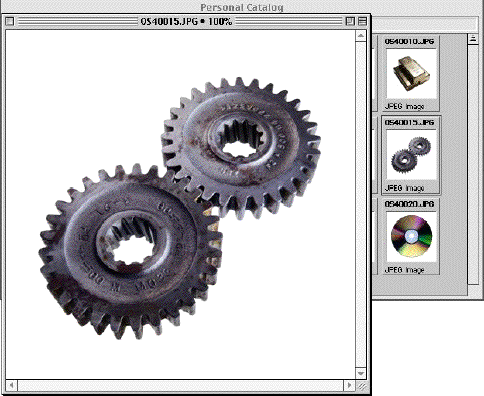Click the Personal Catalog window title
The height and width of the screenshot is (396, 484).
tap(242, 7)
